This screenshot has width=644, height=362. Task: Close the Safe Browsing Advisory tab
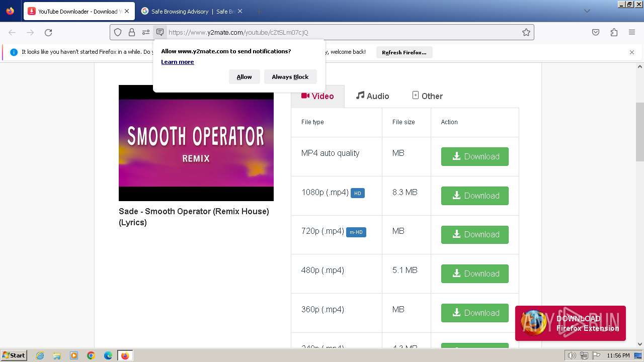[x=240, y=11]
